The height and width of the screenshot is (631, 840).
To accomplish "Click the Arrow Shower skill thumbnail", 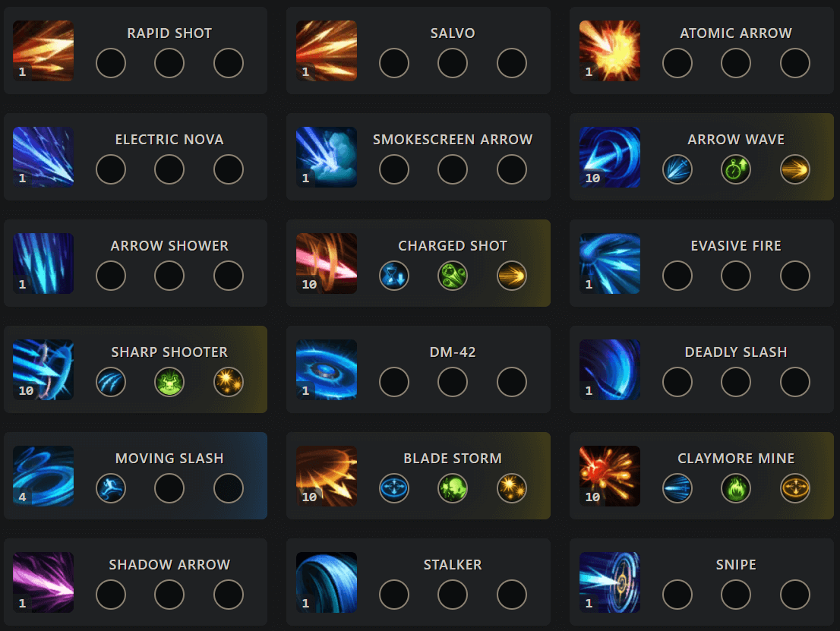I will (43, 263).
